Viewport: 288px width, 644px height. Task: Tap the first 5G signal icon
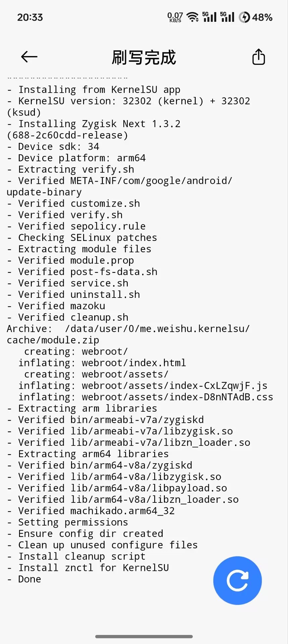pyautogui.click(x=210, y=17)
